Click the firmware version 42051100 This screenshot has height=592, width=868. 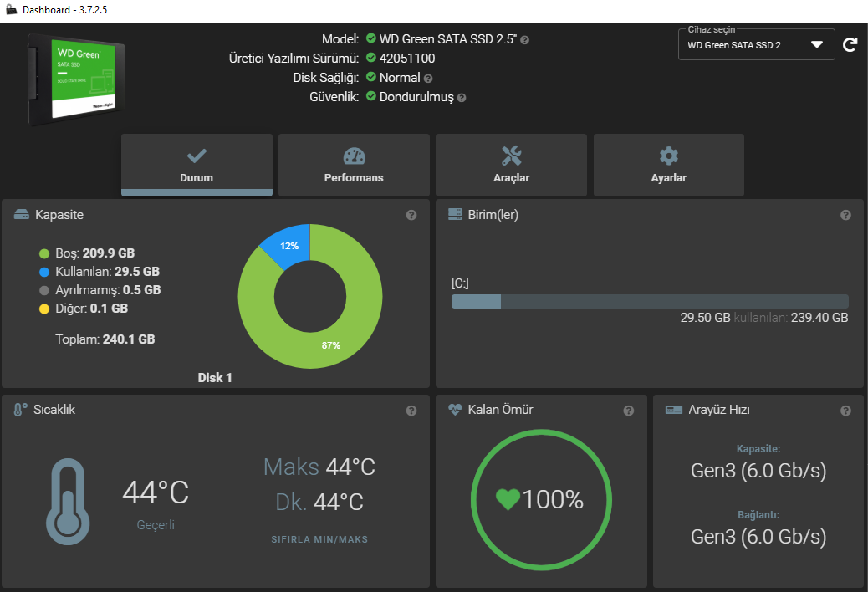(407, 58)
